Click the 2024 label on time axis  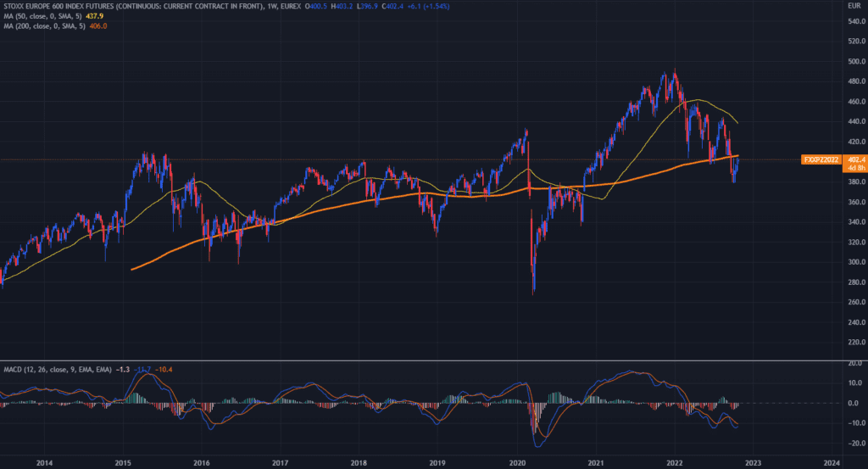831,462
